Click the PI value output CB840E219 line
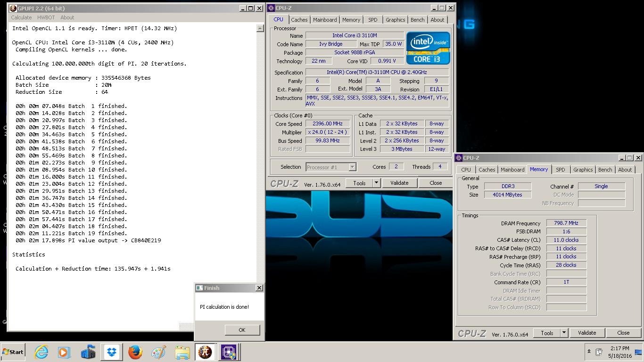This screenshot has width=644, height=362. (88, 240)
